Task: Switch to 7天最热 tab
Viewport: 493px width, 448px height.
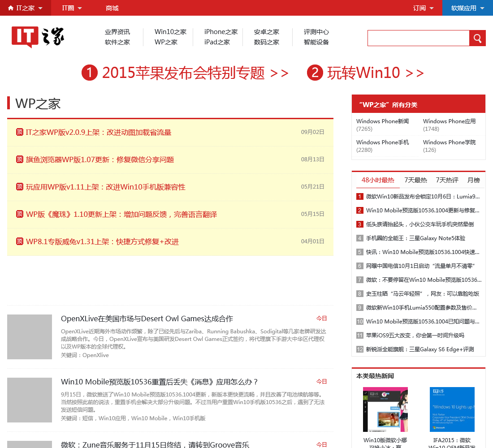Action: click(x=415, y=180)
